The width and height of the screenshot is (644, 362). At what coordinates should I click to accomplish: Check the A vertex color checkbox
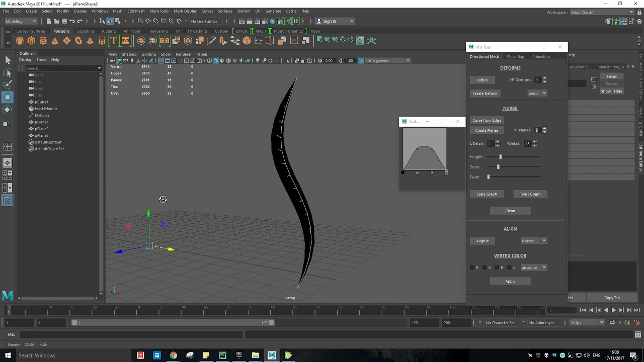coord(509,267)
